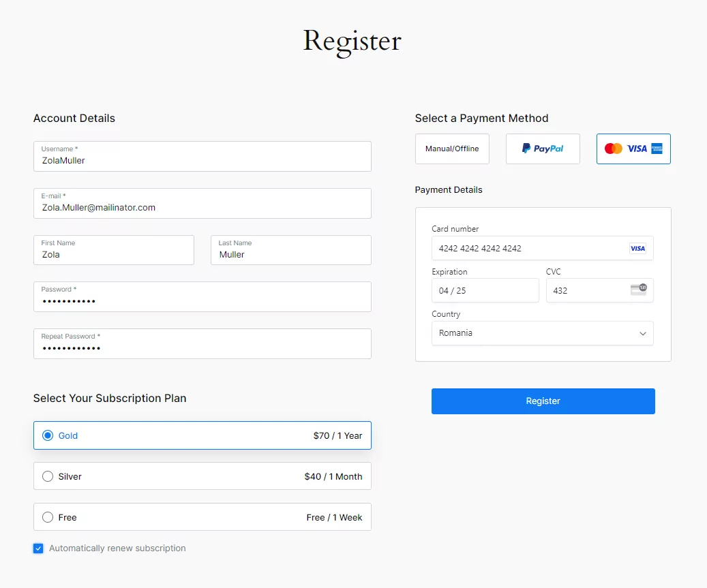The width and height of the screenshot is (707, 588).
Task: Switch to Manual/Offline payment method
Action: click(x=452, y=149)
